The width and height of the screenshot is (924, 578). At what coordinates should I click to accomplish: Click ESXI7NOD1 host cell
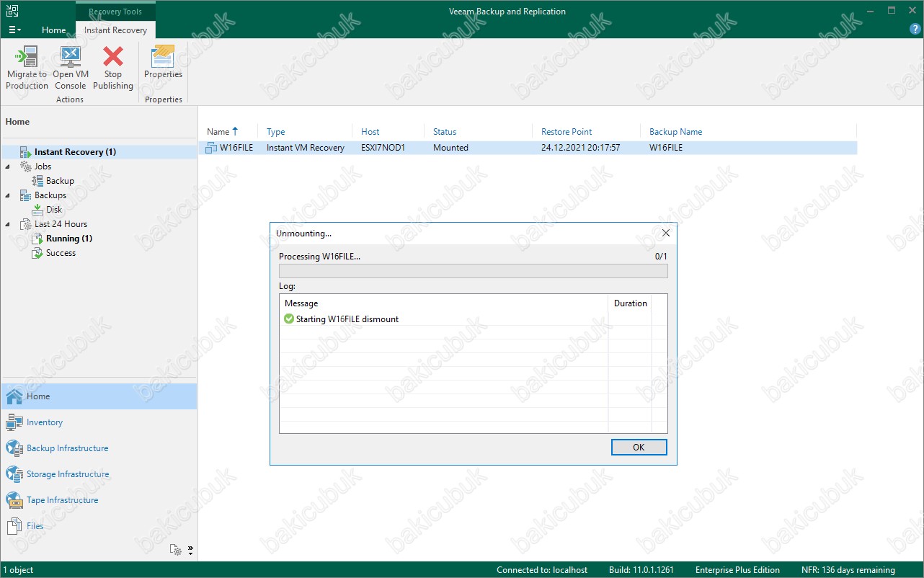point(383,148)
